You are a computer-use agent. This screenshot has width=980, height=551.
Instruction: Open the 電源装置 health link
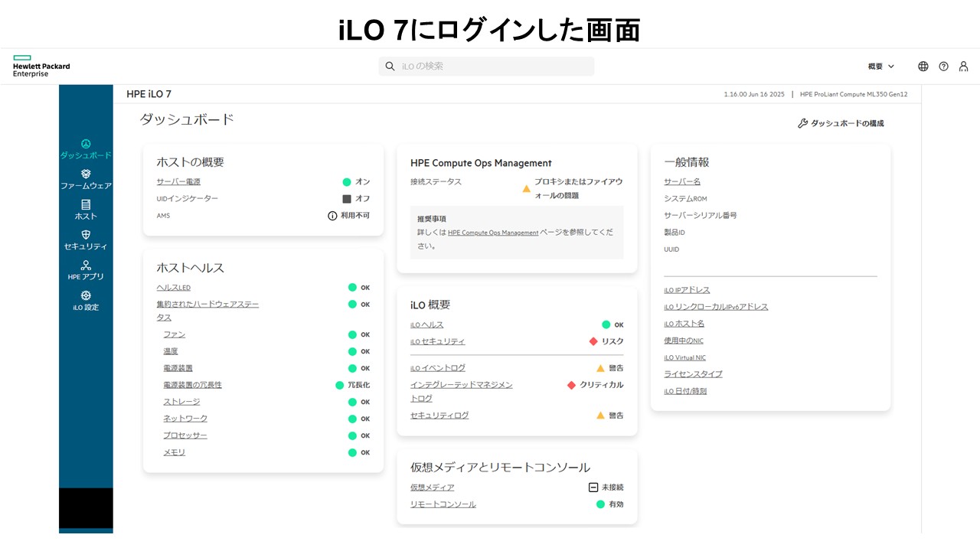pos(178,369)
